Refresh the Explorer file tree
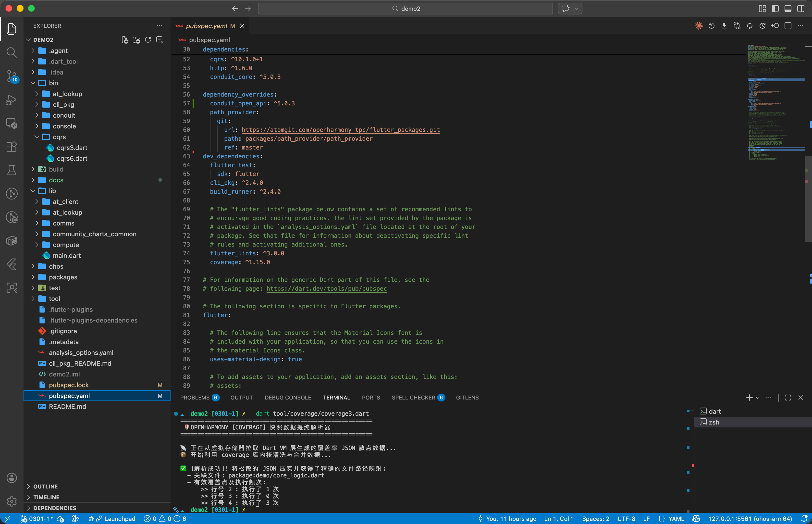 click(148, 40)
